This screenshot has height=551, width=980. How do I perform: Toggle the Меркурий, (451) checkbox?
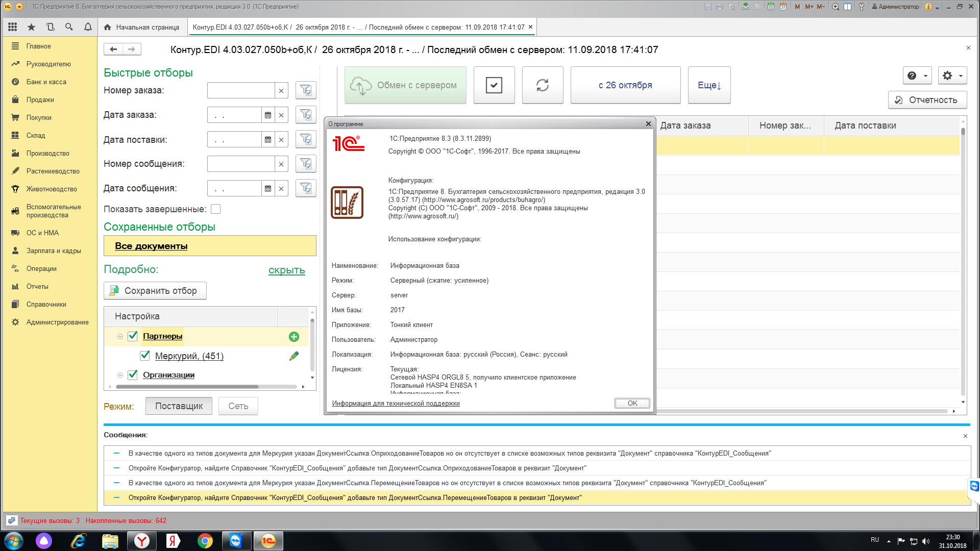tap(145, 356)
